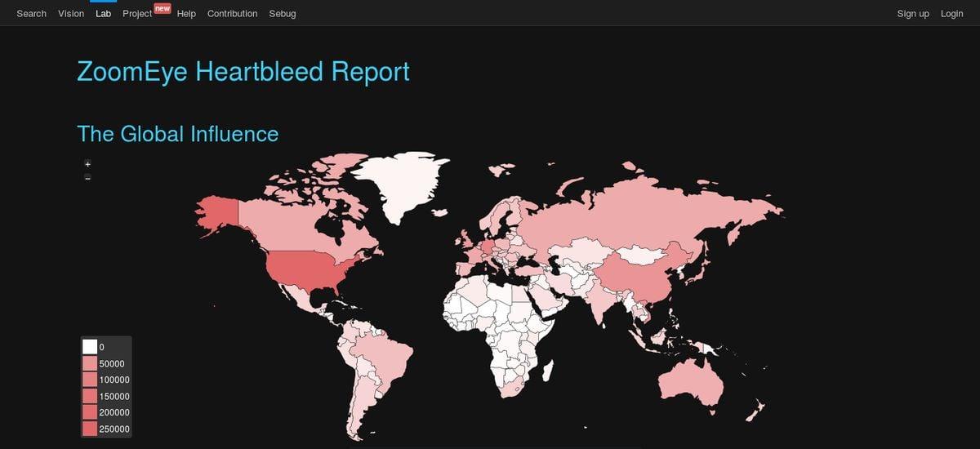
Task: Click the 'new' badge next to Project
Action: tap(163, 8)
